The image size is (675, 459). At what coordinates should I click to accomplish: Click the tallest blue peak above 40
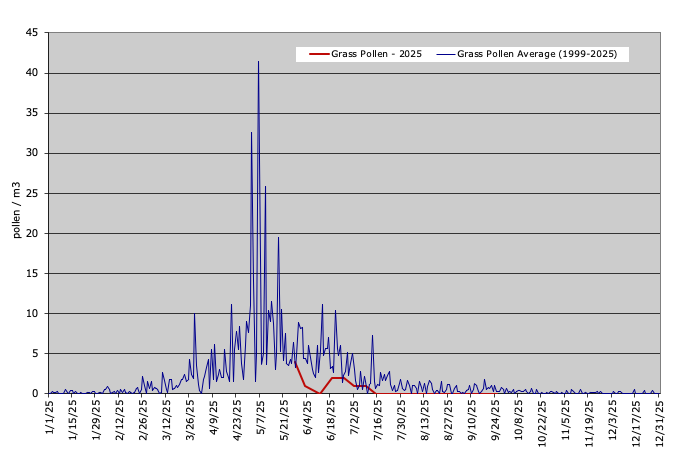(258, 63)
